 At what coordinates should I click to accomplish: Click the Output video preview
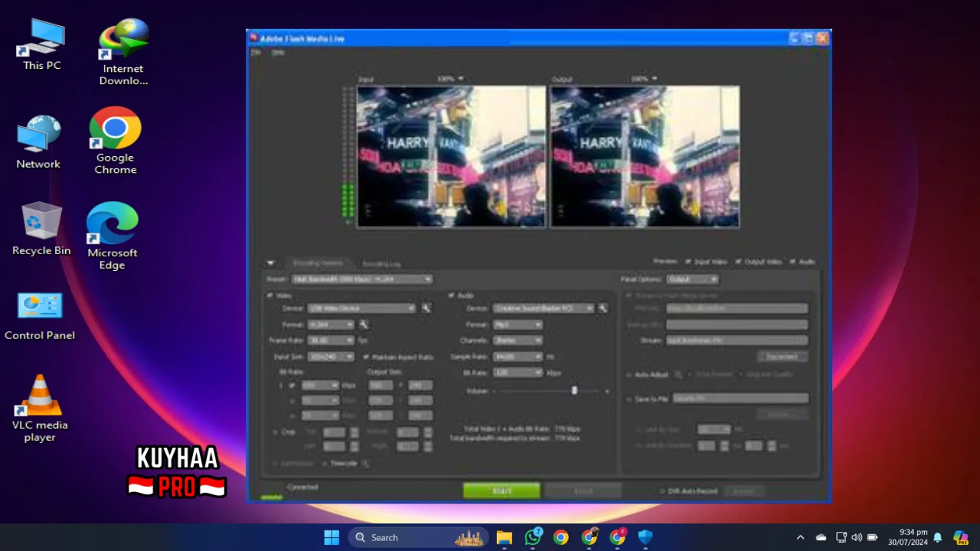tap(645, 157)
